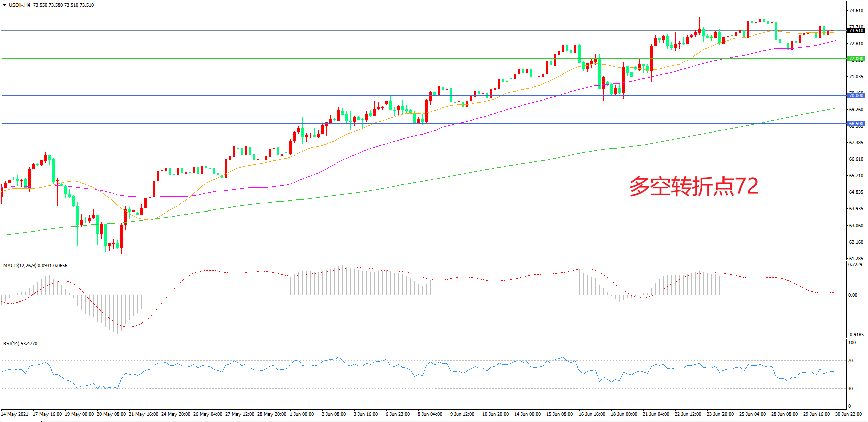Click the blue 68.500 price label

tap(856, 123)
